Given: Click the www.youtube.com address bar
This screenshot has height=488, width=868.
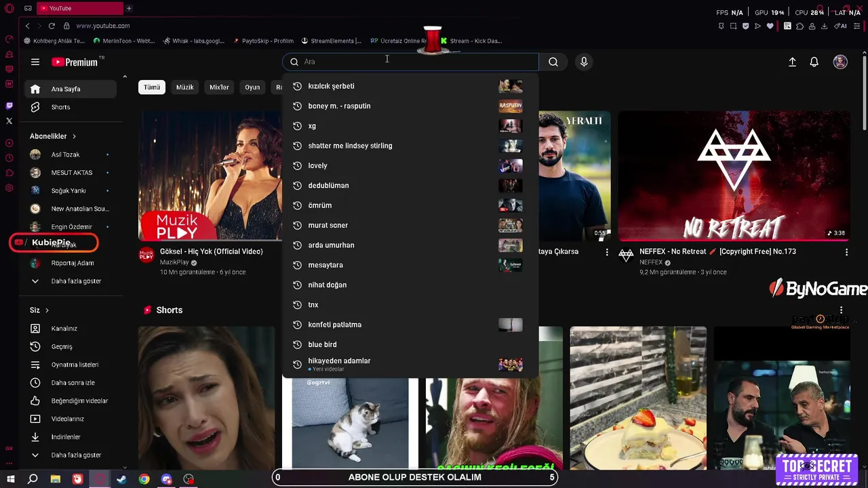Looking at the screenshot, I should pos(103,26).
